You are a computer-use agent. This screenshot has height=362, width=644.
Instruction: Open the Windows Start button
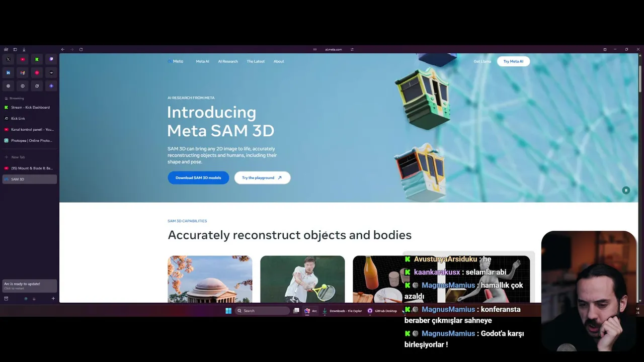tap(228, 311)
